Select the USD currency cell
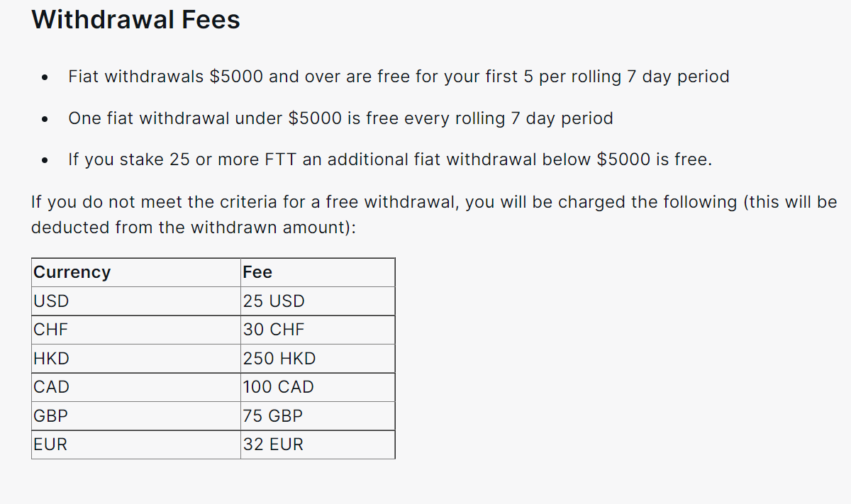This screenshot has width=851, height=504. tap(52, 301)
